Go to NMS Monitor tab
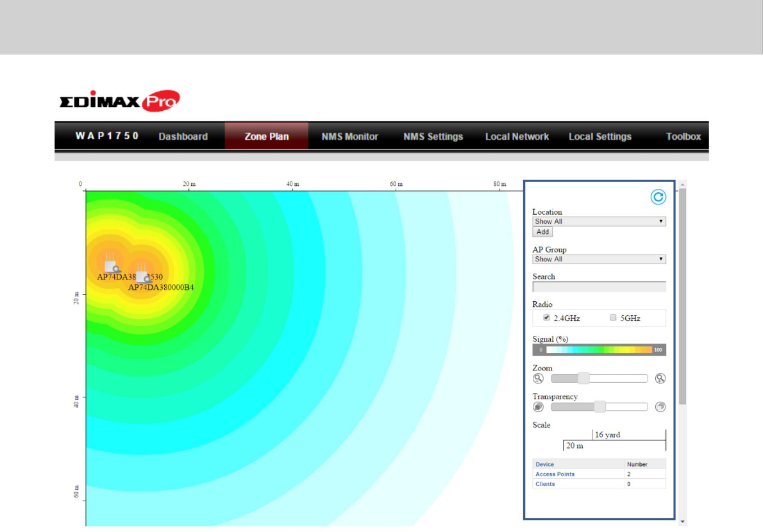The image size is (763, 532). [x=350, y=137]
